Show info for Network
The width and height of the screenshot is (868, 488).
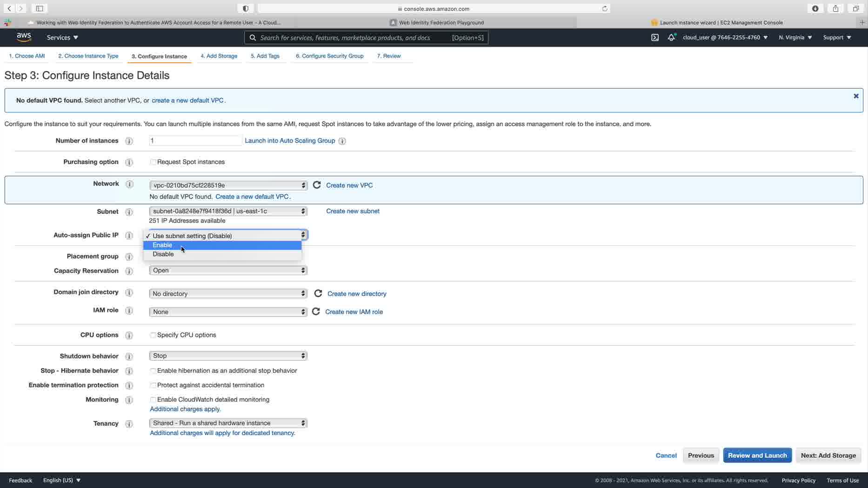point(130,184)
